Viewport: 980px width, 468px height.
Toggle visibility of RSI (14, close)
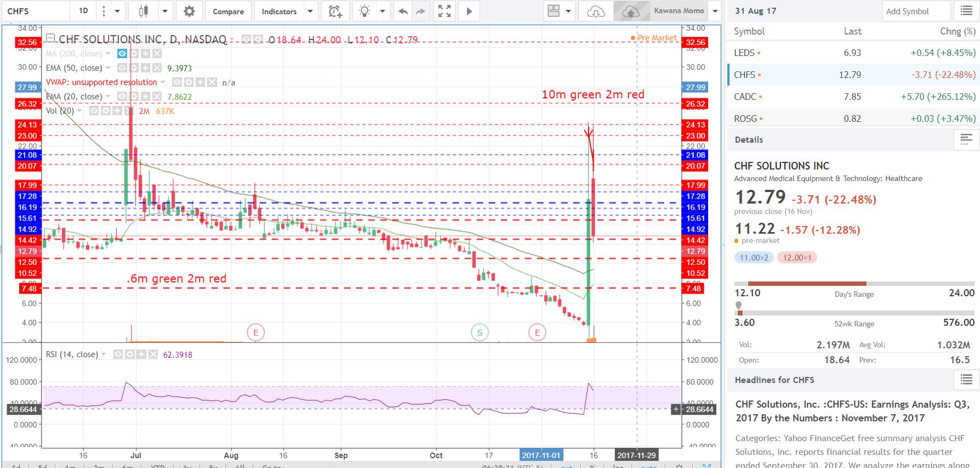[118, 354]
